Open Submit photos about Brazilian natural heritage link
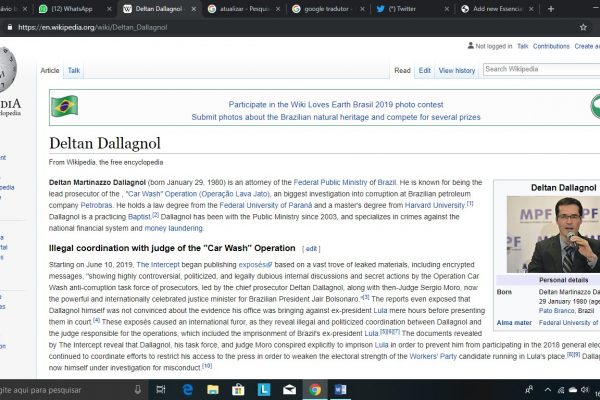This screenshot has height=400, width=600. (336, 117)
